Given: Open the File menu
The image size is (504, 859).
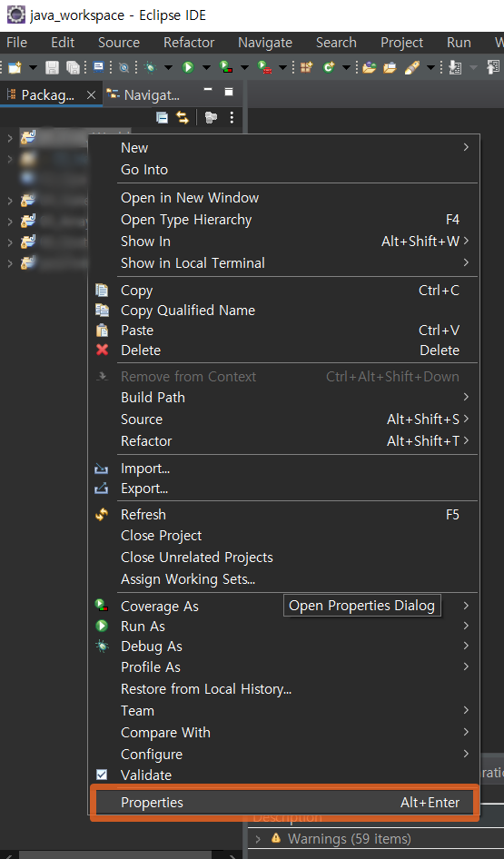Looking at the screenshot, I should pos(16,42).
